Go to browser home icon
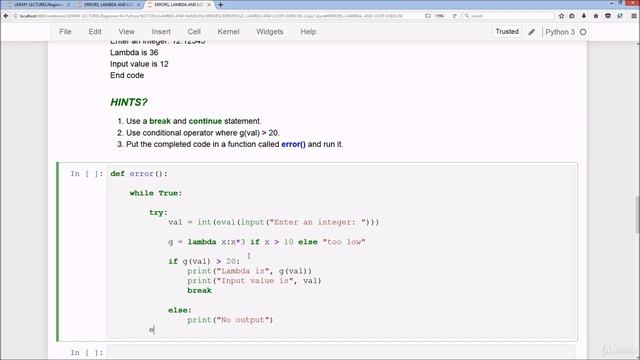The image size is (640, 360). [596, 16]
